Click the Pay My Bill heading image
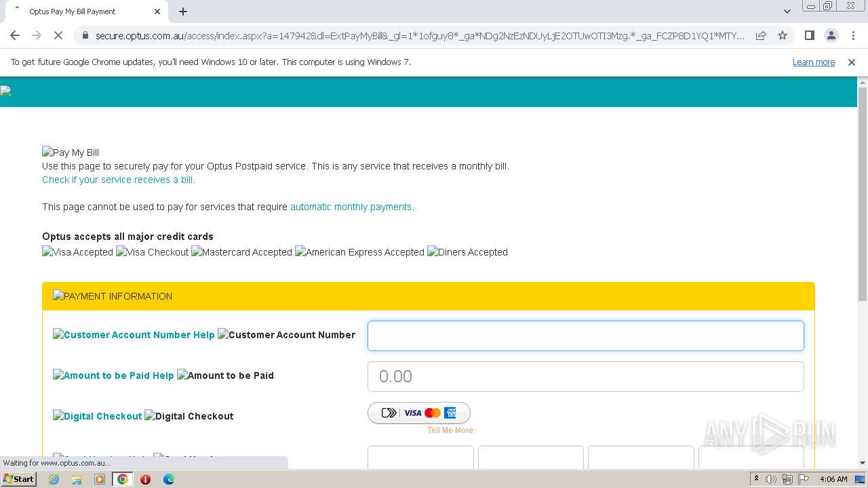Screen dimensions: 868x488 click(71, 152)
